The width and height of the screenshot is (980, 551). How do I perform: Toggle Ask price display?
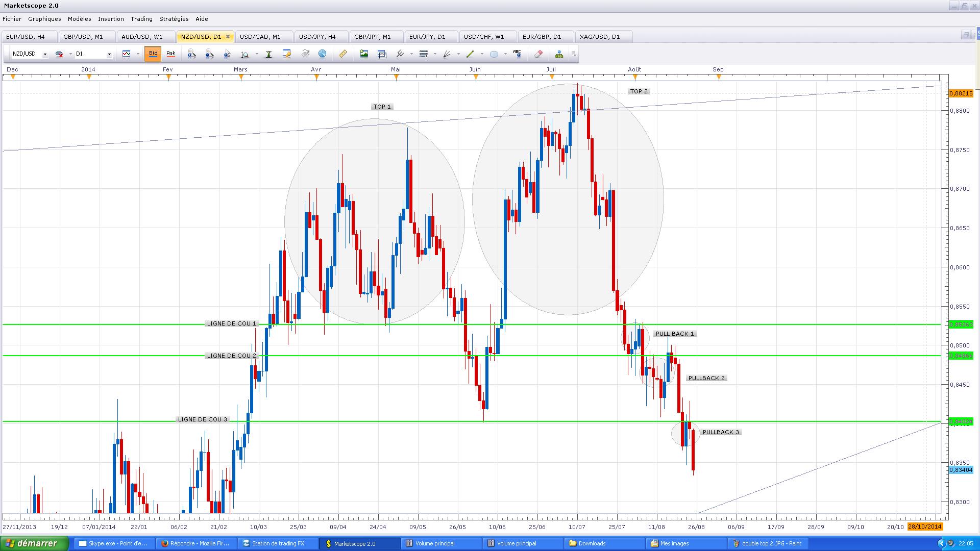(x=170, y=54)
